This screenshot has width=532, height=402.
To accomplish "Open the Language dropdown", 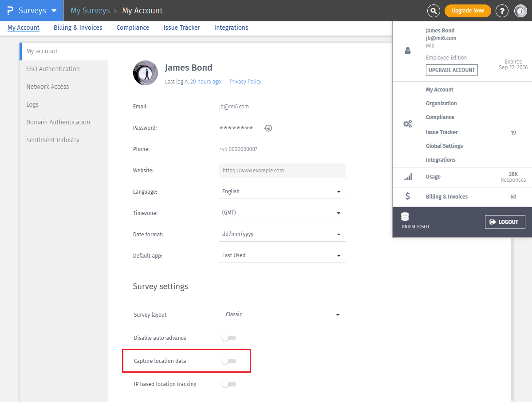I will (x=282, y=191).
